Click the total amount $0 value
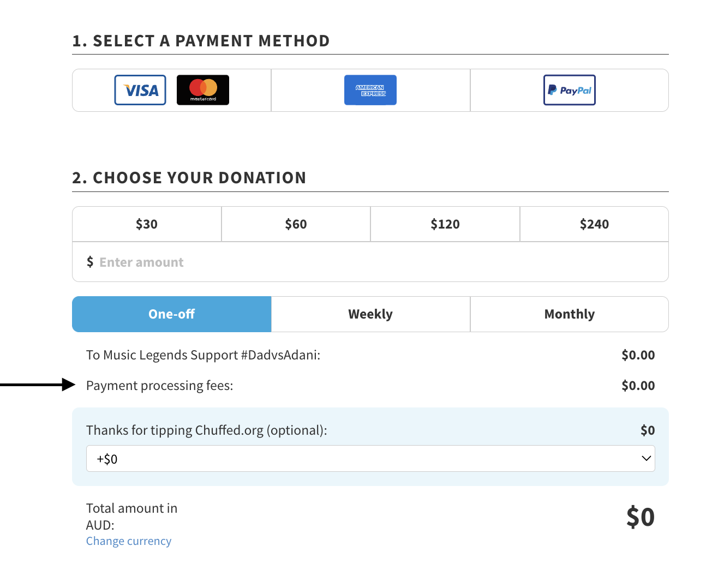 pyautogui.click(x=641, y=517)
